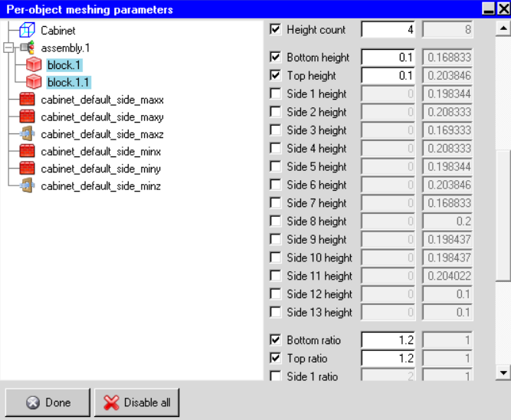Enable the Side 2 height checkbox

coord(275,112)
